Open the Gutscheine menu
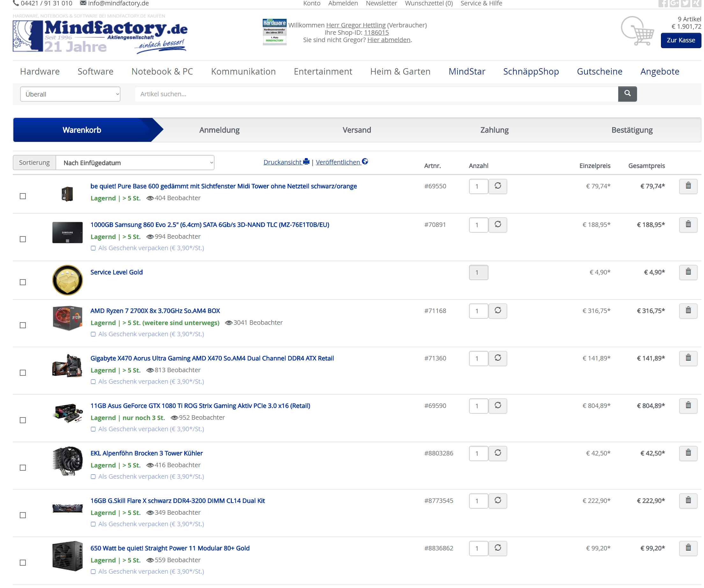Screen dimensions: 704x588 (x=599, y=71)
